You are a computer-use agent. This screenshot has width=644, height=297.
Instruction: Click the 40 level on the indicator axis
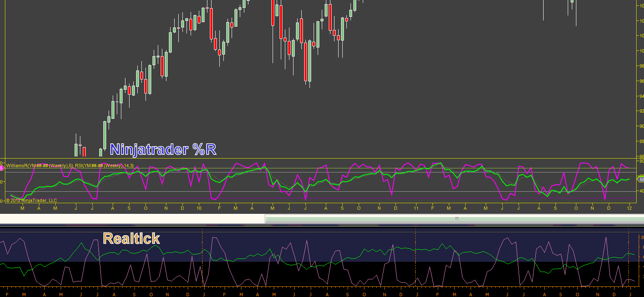pyautogui.click(x=642, y=191)
